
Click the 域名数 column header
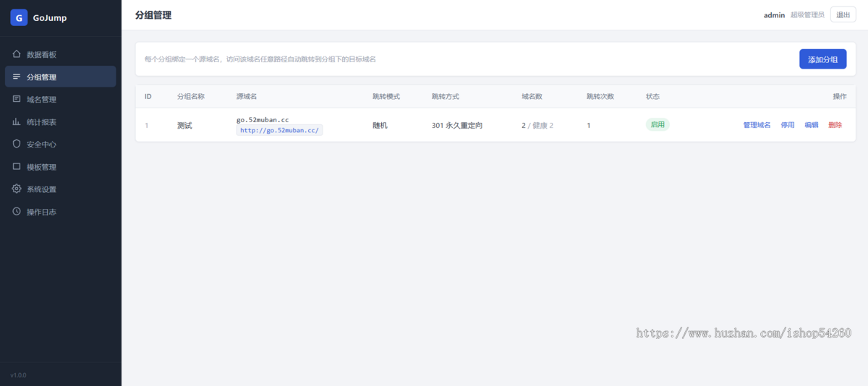532,96
